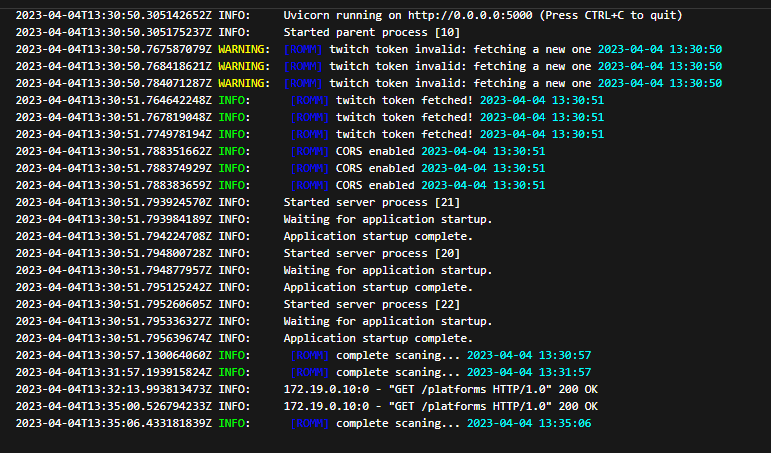
Task: Click timestamp 2023-04-04T13:30:51.788374929Z
Action: point(114,168)
